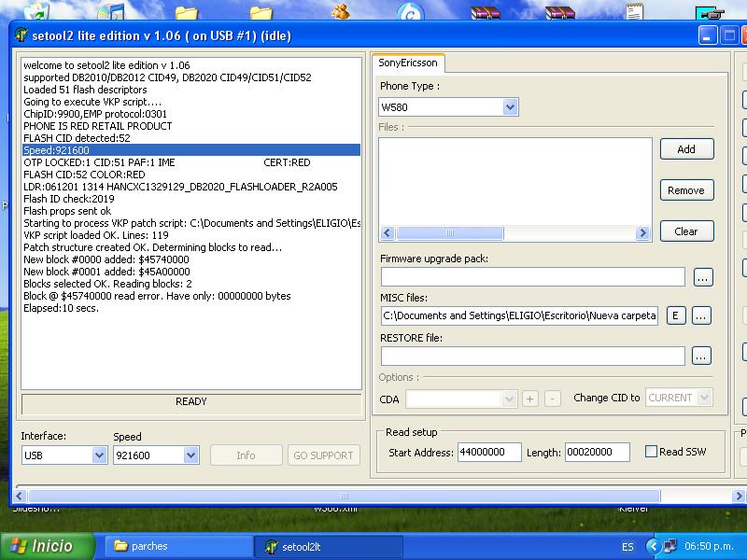Select 'Blocks selected OK. Reading blocks: 2' line
Viewport: 747px width, 560px height.
coord(107,284)
